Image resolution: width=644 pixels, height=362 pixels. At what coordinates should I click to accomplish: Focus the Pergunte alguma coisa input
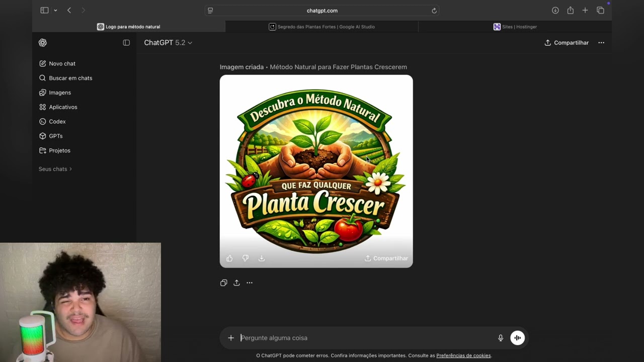[366, 338]
